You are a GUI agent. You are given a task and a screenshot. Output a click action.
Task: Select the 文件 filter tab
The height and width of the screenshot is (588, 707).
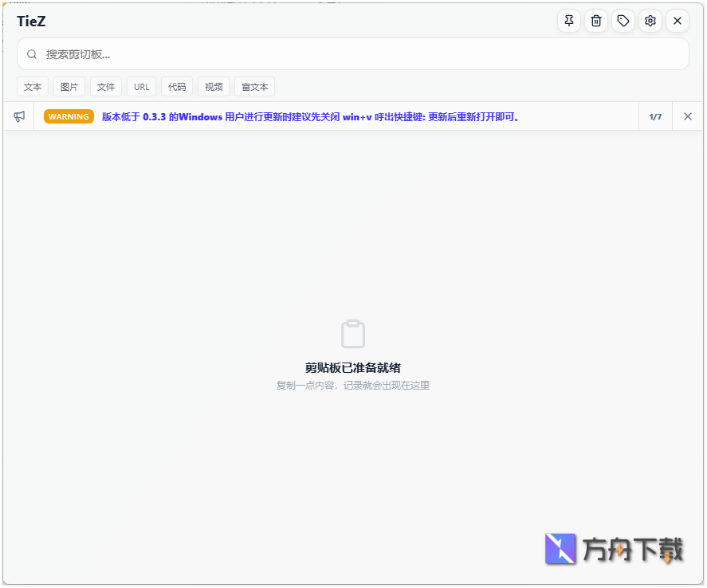click(105, 86)
